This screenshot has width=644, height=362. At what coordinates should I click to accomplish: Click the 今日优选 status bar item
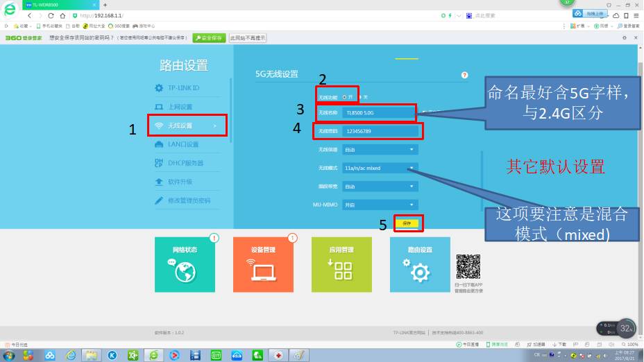pos(17,345)
